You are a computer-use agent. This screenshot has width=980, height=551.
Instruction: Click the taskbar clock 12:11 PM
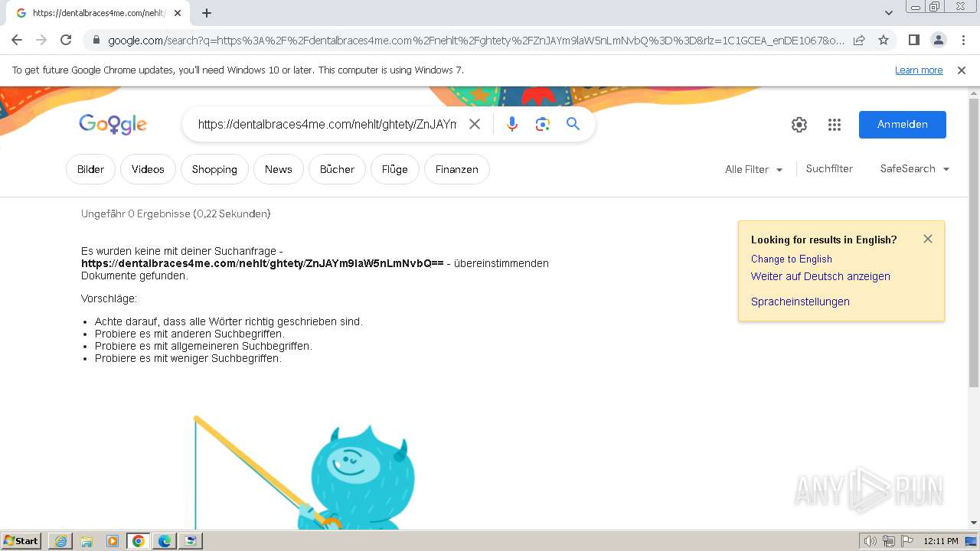940,541
